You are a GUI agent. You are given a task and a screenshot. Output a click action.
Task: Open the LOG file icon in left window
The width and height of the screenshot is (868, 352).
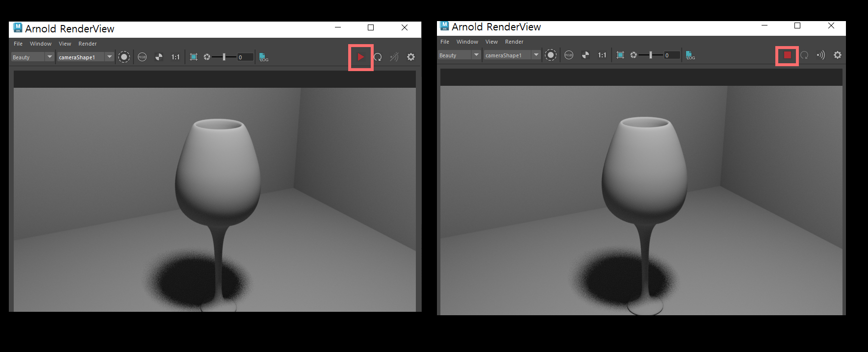264,57
